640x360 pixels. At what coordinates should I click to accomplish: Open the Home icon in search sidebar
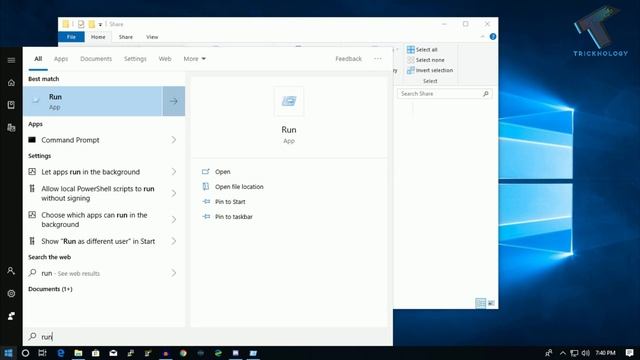click(11, 82)
